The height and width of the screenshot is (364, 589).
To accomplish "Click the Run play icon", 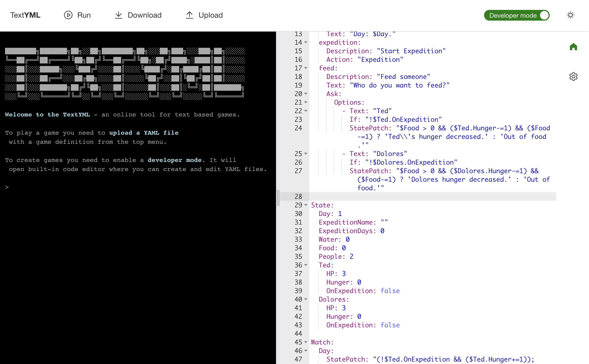I will [68, 15].
